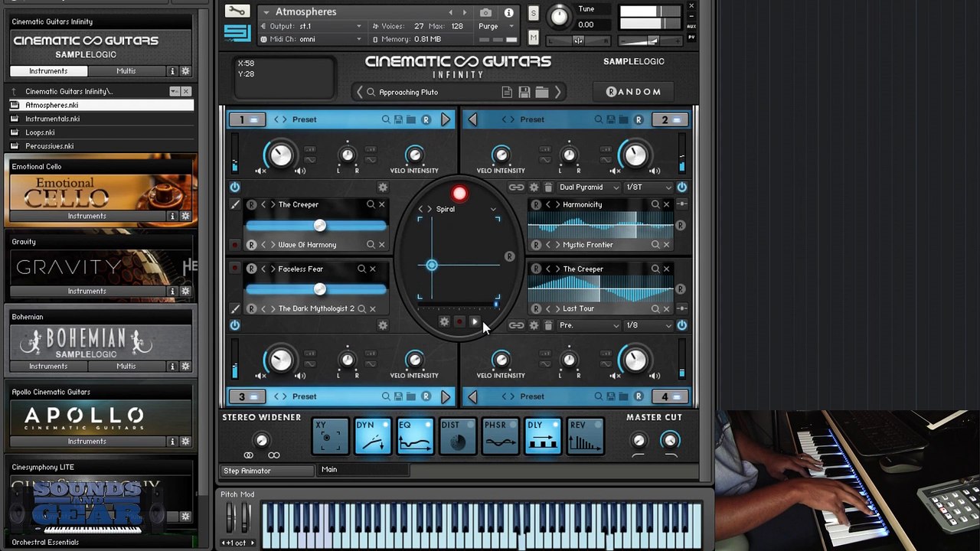The width and height of the screenshot is (980, 551).
Task: Toggle core 2 power button
Action: [x=681, y=187]
